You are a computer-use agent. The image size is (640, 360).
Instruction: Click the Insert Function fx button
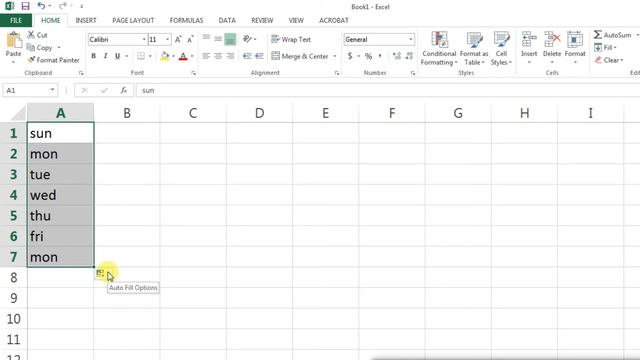(x=124, y=90)
